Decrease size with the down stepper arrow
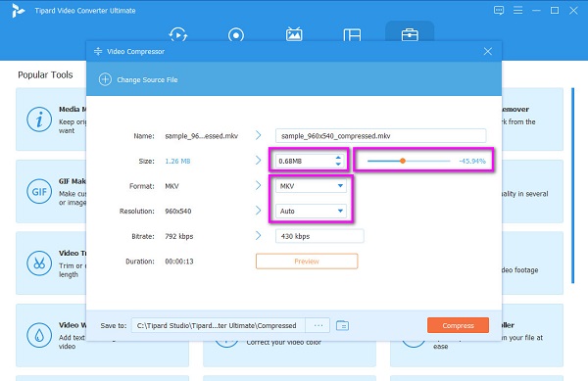This screenshot has height=381, width=588. (338, 165)
